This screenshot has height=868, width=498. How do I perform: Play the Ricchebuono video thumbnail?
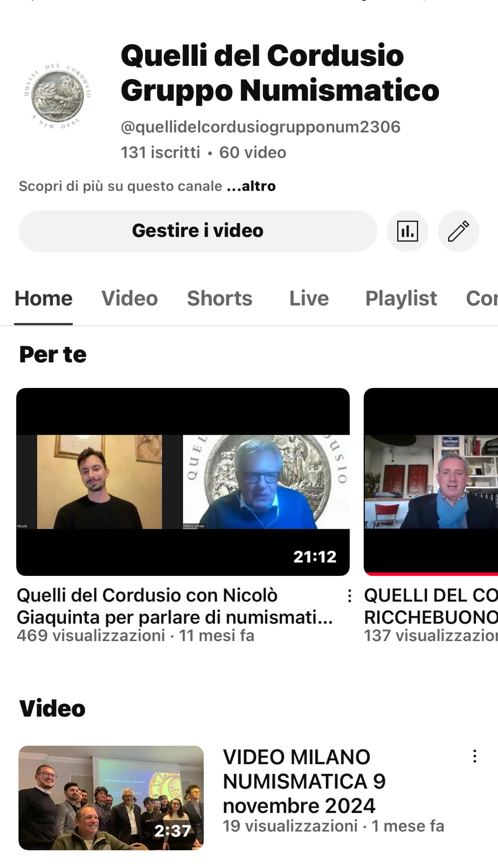click(x=431, y=482)
